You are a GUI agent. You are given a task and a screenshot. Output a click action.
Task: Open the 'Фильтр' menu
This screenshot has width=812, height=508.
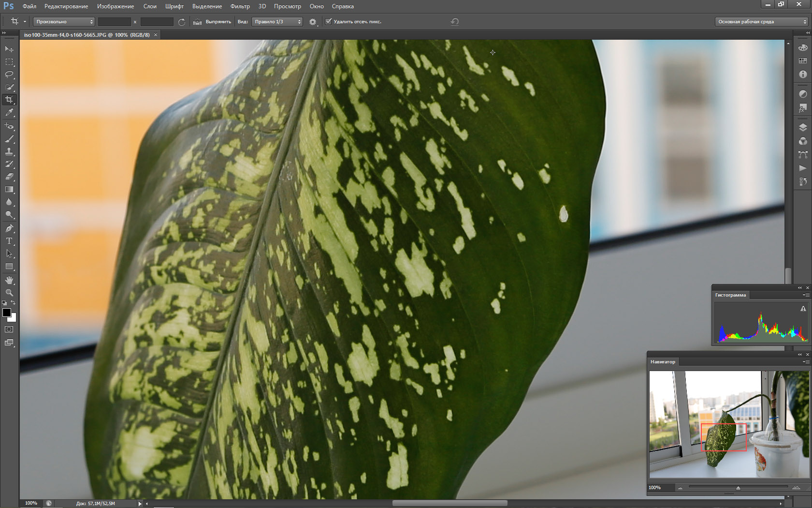240,6
